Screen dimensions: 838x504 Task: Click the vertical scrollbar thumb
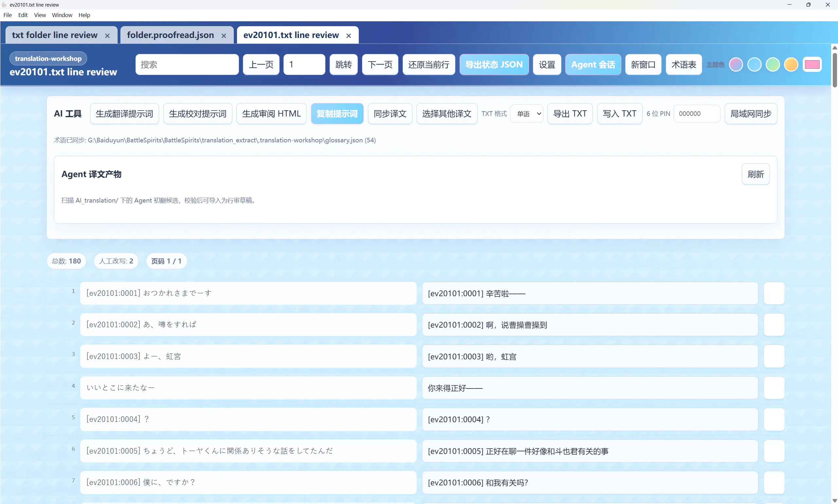[x=835, y=70]
